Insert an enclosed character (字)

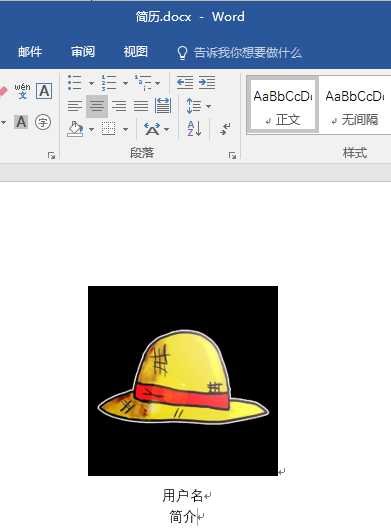click(x=43, y=122)
